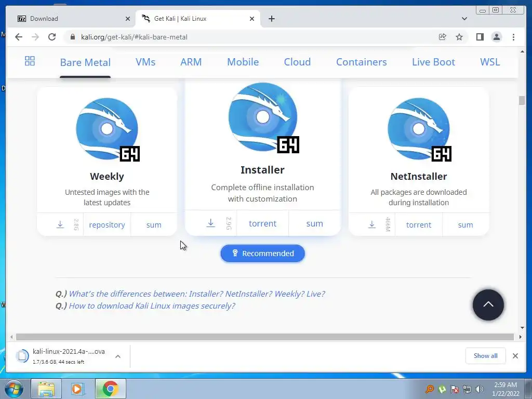Open the VMs section

(x=145, y=62)
